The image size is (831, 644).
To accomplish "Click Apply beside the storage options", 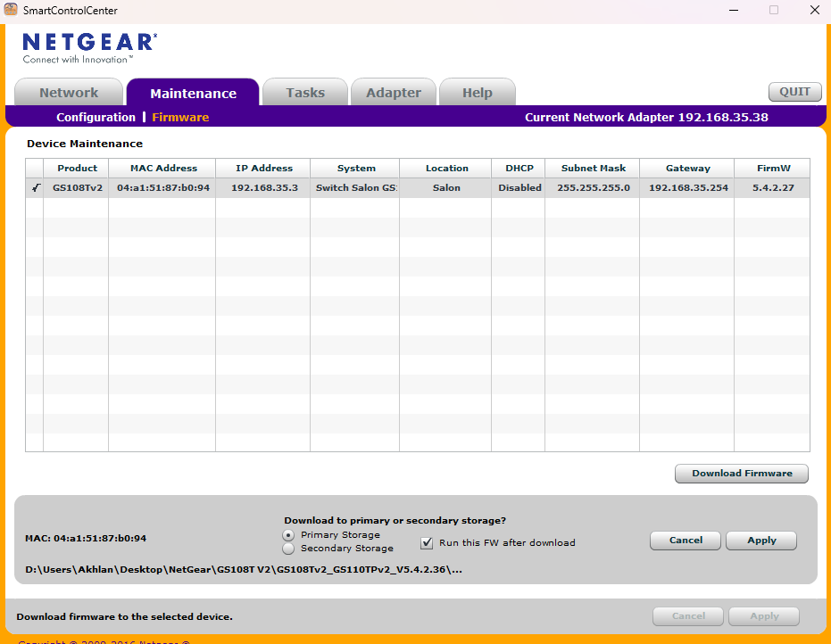I will click(761, 541).
